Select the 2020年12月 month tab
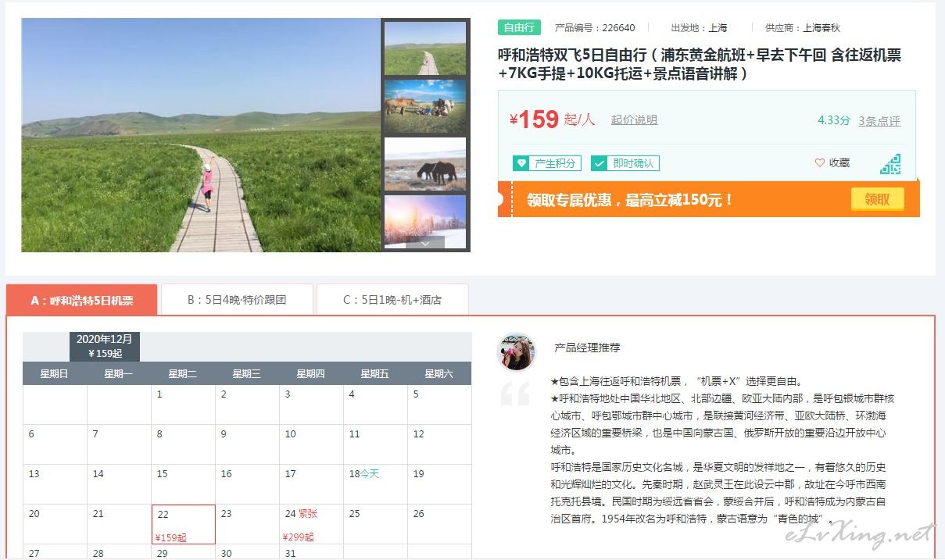 105,346
